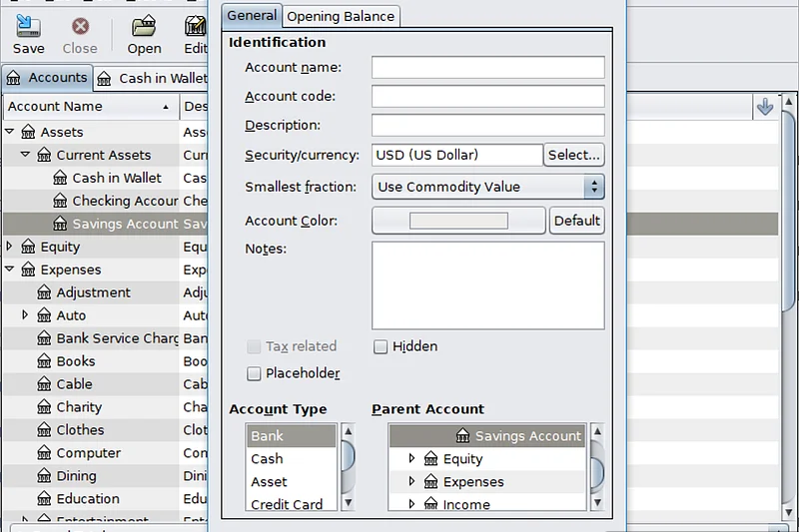Click the Savings Account row icon
This screenshot has width=799, height=532.
(x=60, y=224)
